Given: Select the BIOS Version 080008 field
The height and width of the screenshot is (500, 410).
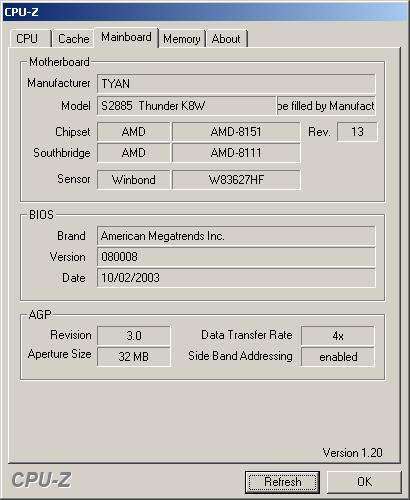Looking at the screenshot, I should [x=236, y=257].
